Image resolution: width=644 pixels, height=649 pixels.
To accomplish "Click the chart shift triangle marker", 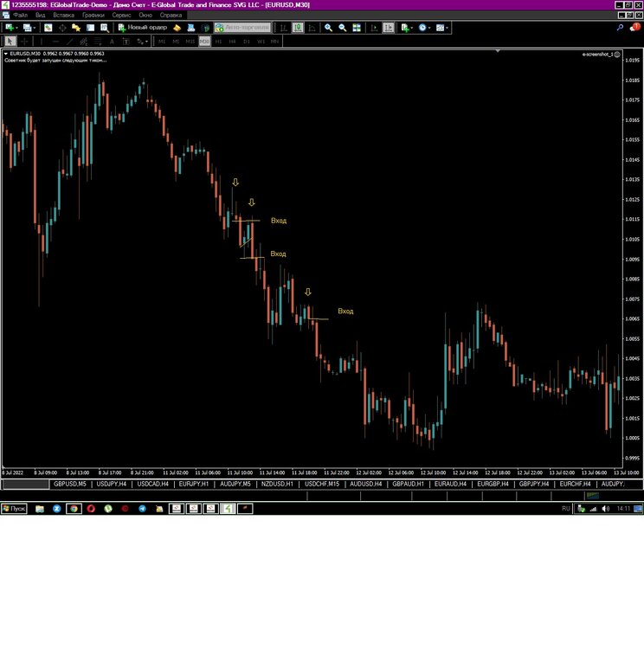I will [498, 51].
